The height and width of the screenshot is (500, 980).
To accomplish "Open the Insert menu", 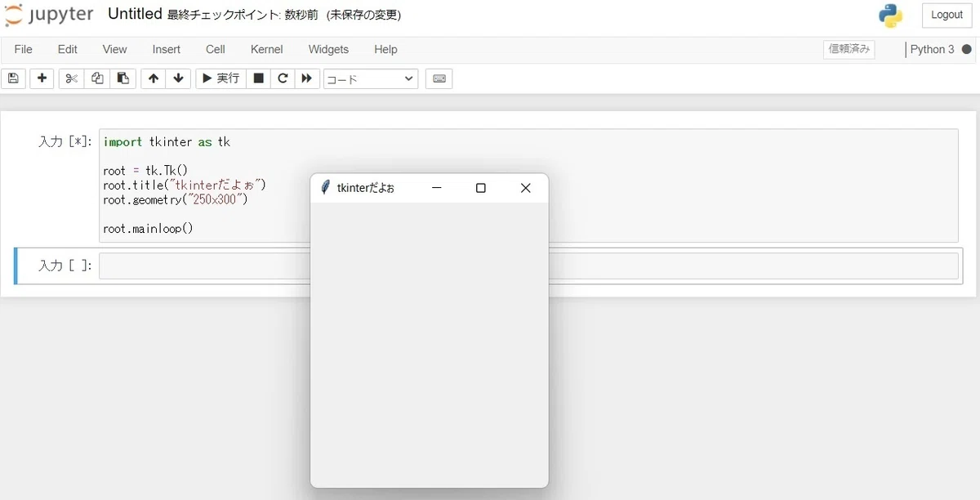I will coord(167,50).
